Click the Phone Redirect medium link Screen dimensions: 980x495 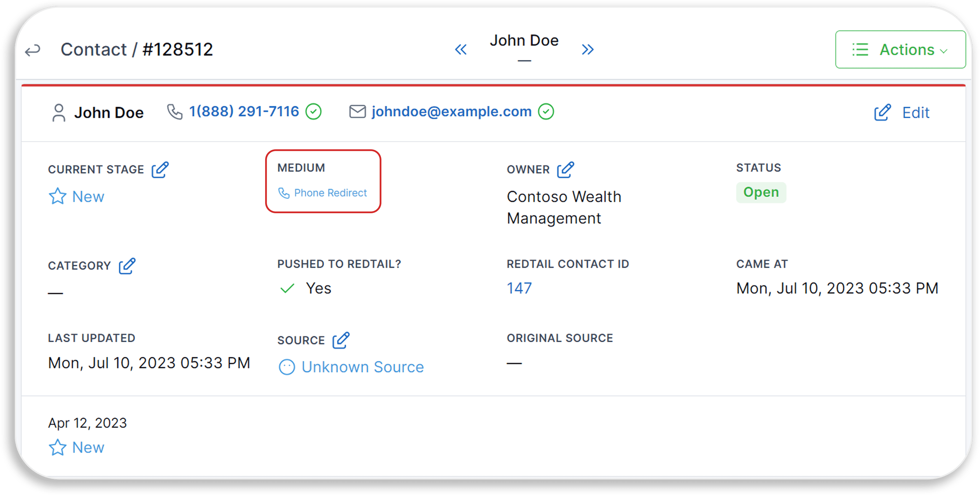[330, 193]
